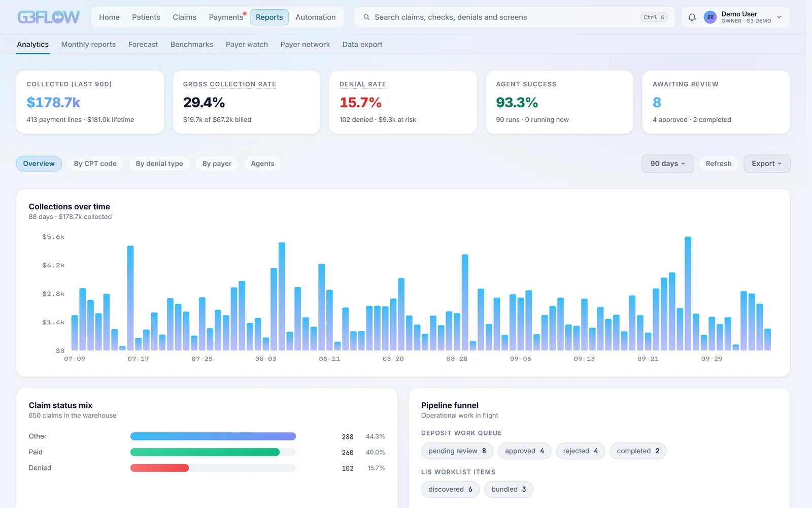
Task: Select the Analytics tab
Action: 33,45
